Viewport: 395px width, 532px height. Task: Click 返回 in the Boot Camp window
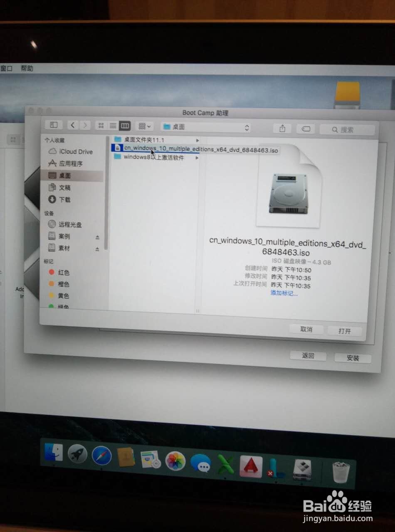tap(308, 355)
